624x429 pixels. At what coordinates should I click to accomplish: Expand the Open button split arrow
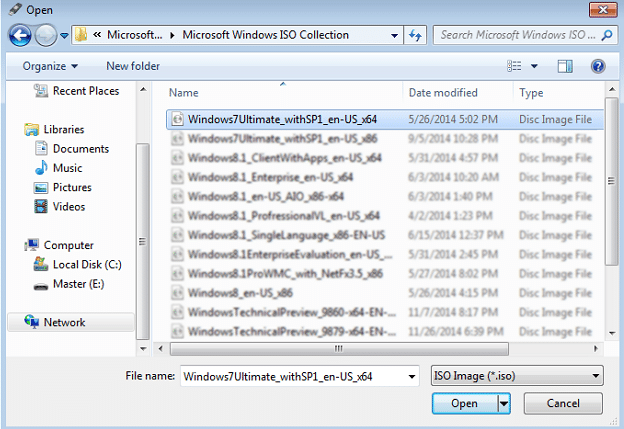click(504, 404)
